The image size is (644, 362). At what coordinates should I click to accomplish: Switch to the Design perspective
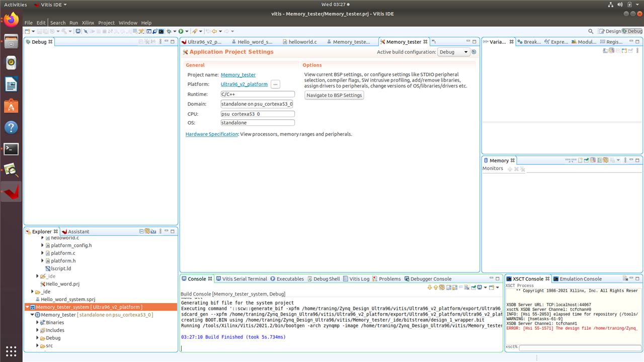coord(610,31)
